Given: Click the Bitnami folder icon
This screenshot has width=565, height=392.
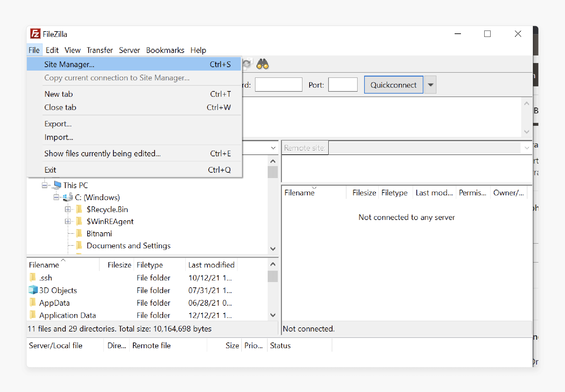Looking at the screenshot, I should point(79,233).
